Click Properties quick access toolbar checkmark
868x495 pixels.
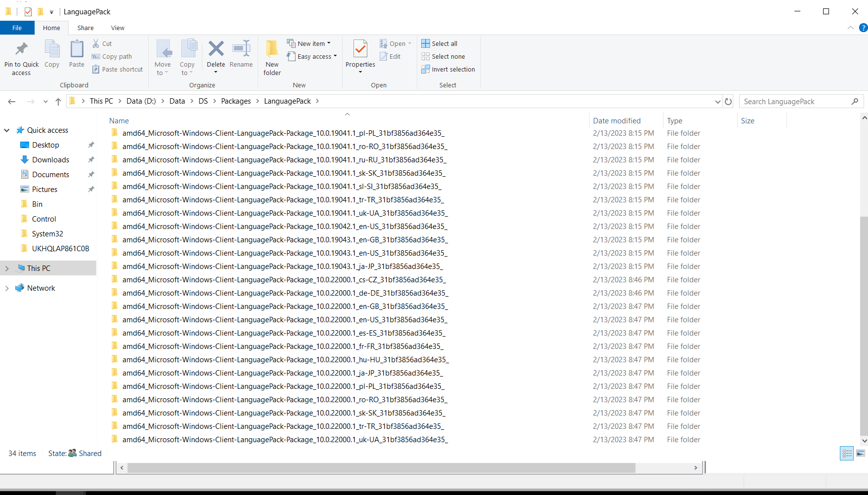[x=28, y=11]
